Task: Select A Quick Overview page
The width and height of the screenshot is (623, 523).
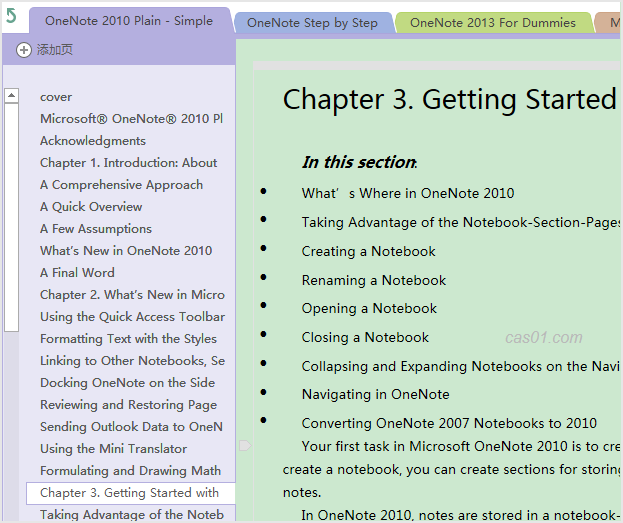Action: [91, 207]
